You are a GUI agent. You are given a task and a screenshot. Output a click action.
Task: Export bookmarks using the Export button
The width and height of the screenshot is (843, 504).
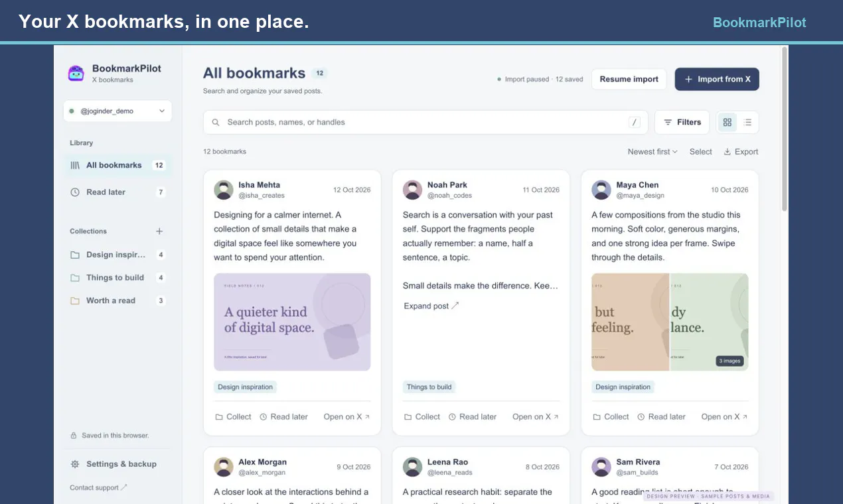pyautogui.click(x=741, y=152)
